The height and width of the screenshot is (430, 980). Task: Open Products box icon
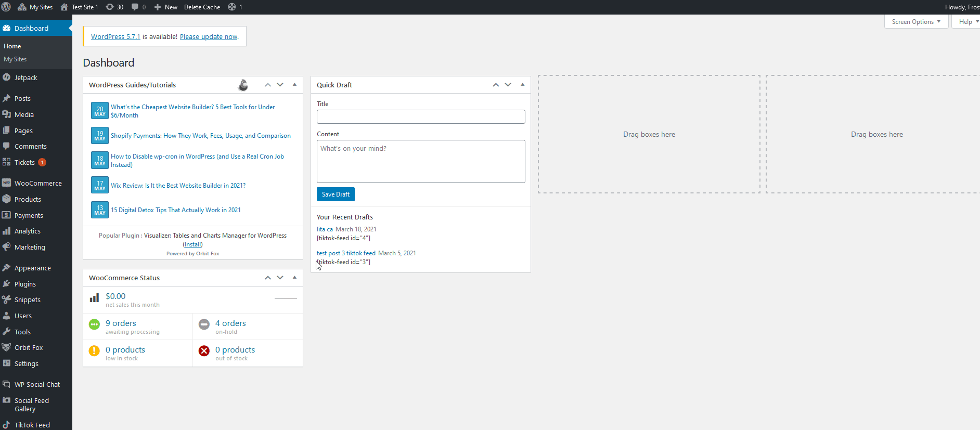click(6, 199)
